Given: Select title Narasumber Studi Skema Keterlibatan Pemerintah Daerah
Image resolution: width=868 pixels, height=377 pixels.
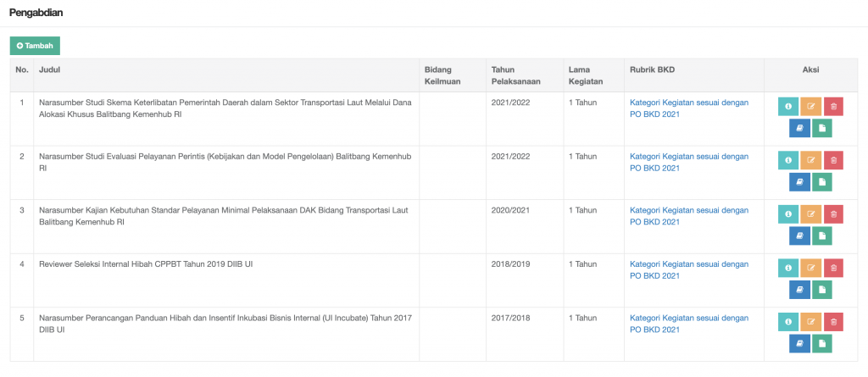Looking at the screenshot, I should pos(225,108).
